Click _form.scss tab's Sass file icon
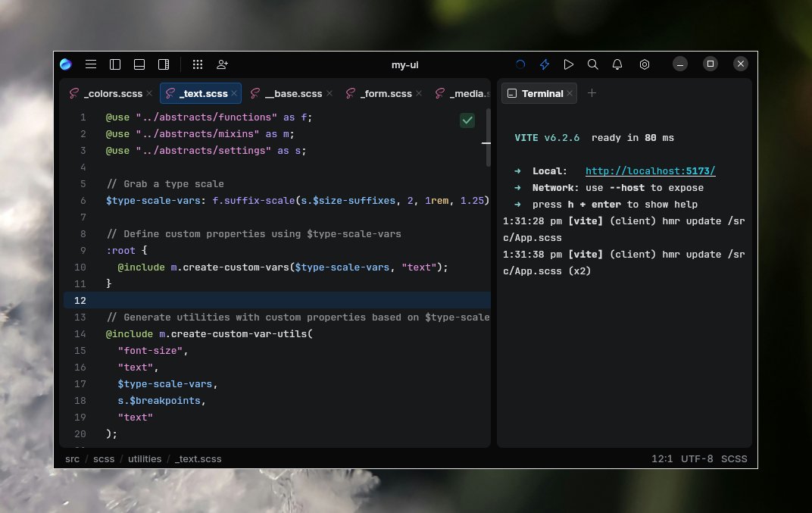 (351, 93)
